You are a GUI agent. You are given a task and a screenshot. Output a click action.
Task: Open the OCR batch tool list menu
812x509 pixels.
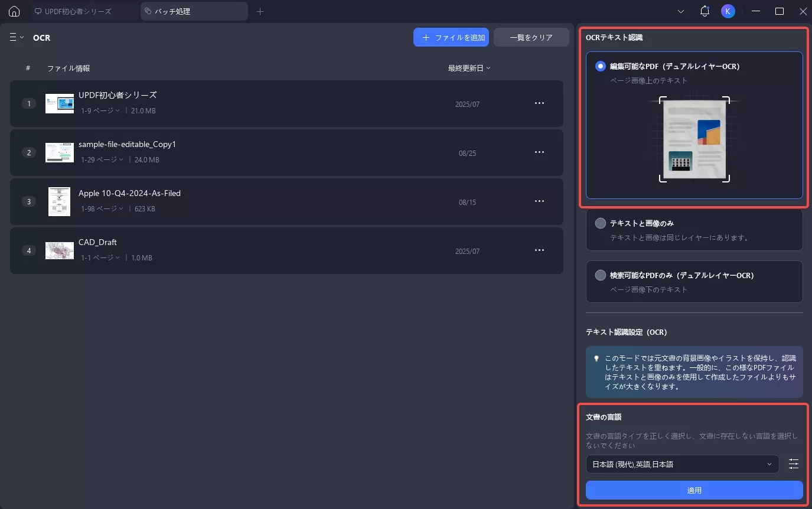tap(17, 37)
